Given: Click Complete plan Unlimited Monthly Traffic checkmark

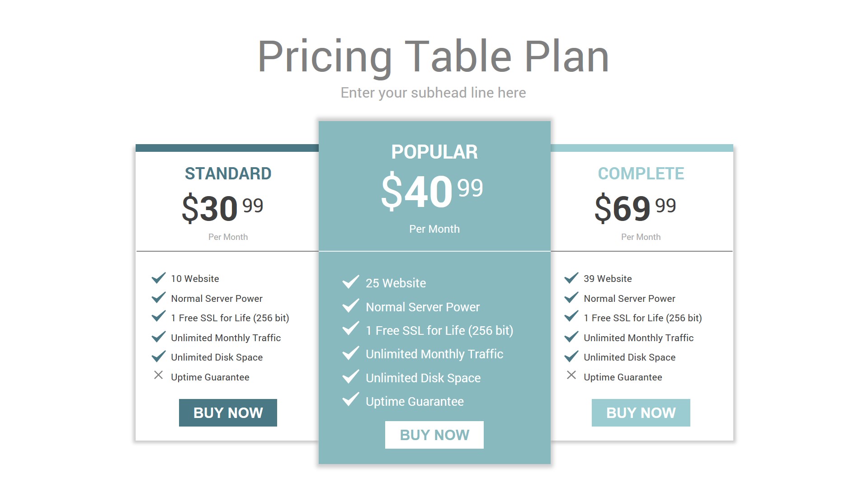Looking at the screenshot, I should click(x=571, y=337).
